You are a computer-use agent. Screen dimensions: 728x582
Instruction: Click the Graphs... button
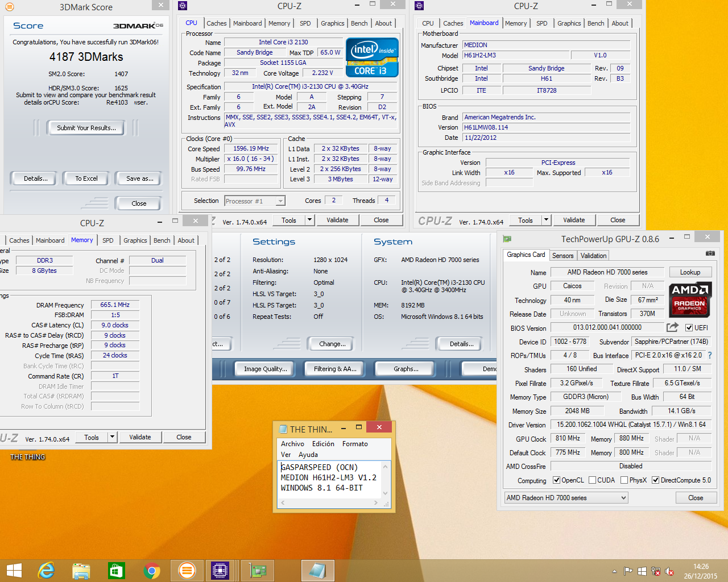click(x=406, y=369)
